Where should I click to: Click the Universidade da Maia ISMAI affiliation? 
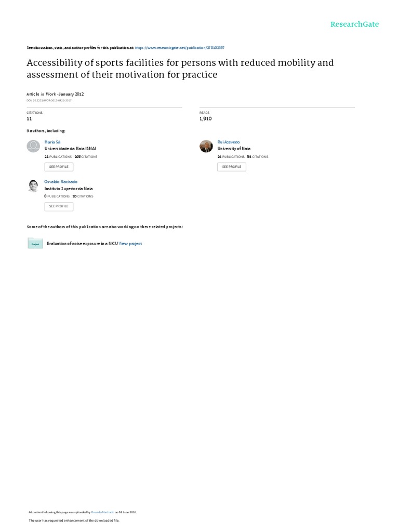70,149
